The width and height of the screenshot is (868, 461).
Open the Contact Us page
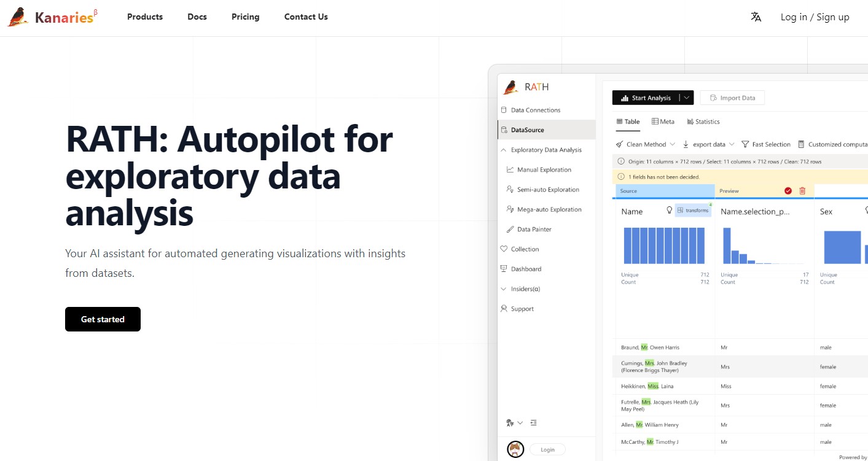point(306,17)
